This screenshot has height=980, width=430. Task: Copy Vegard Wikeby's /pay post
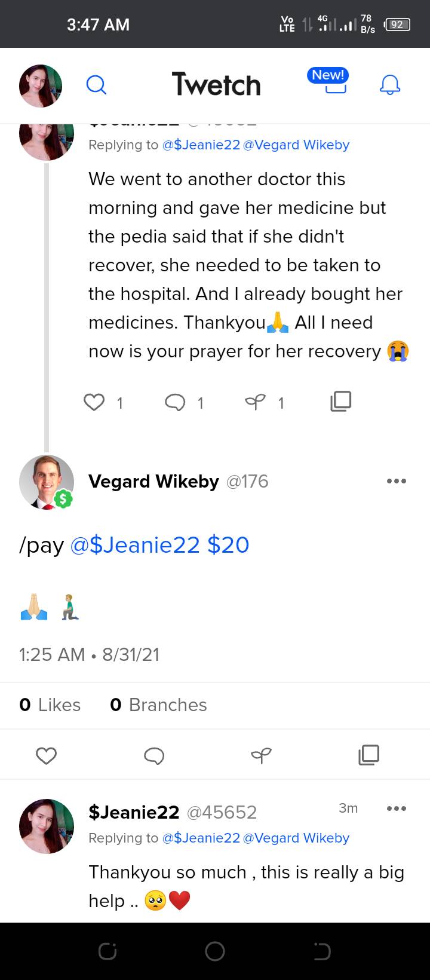coord(368,755)
